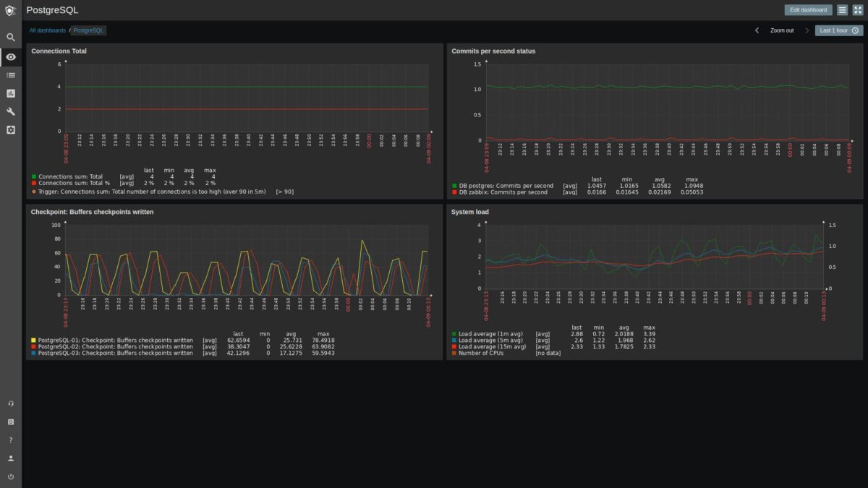Viewport: 868px width, 488px height.
Task: Click the Edit dashboard button
Action: click(808, 10)
